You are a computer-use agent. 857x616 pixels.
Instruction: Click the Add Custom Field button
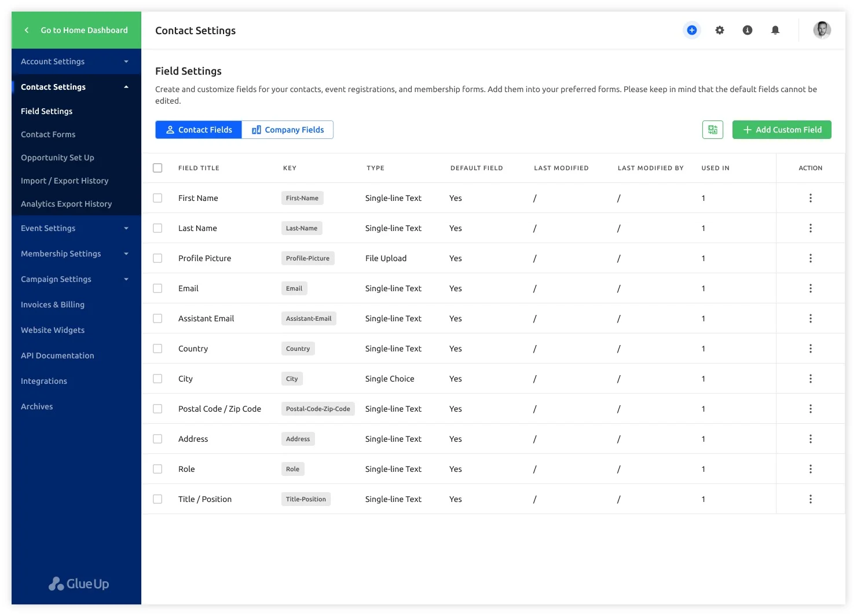click(782, 130)
